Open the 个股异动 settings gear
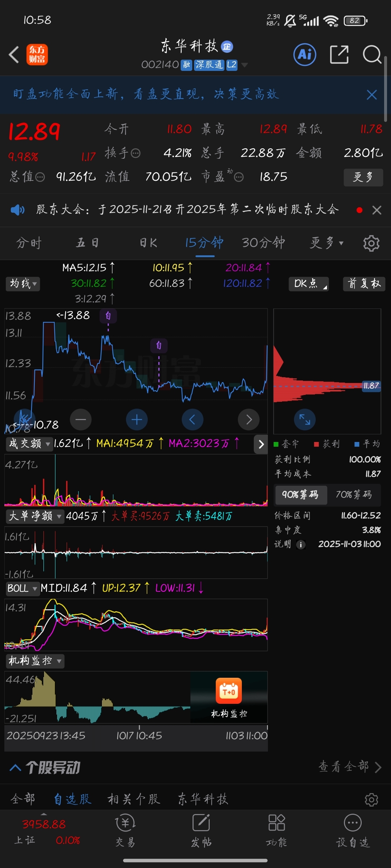 [x=371, y=800]
